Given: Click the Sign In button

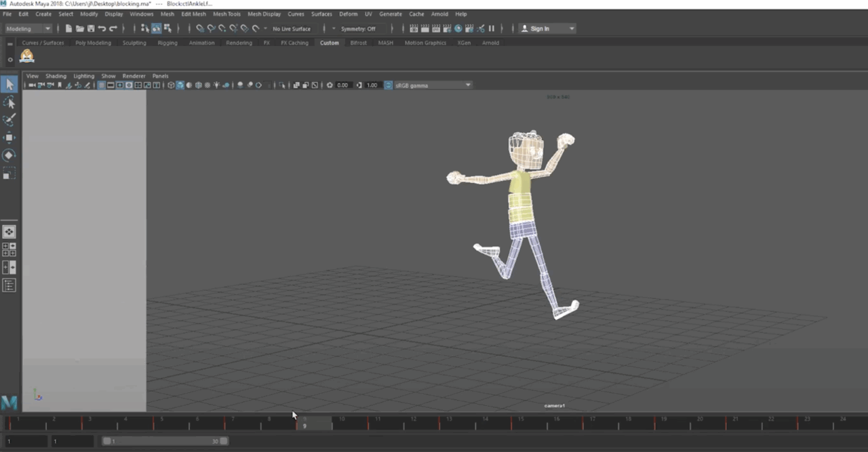Looking at the screenshot, I should [x=540, y=28].
